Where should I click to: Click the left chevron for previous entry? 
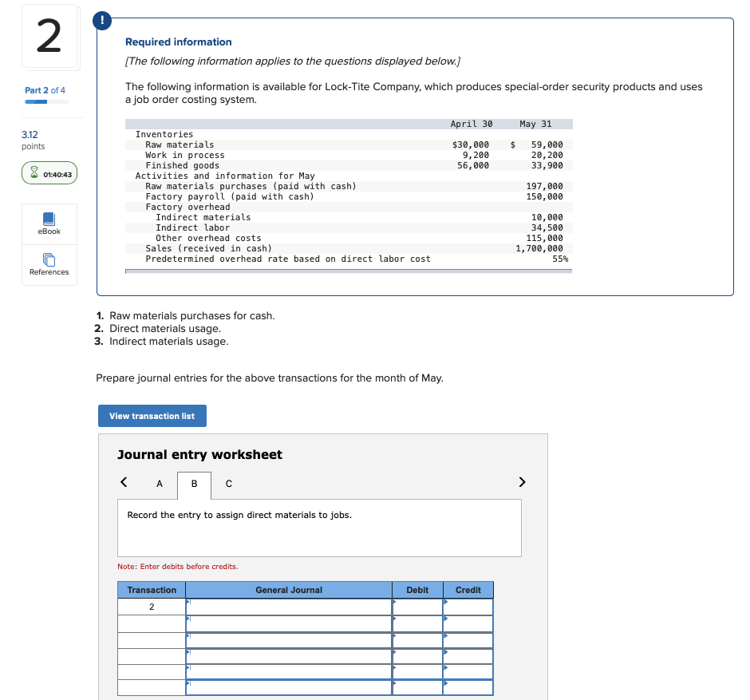[124, 482]
